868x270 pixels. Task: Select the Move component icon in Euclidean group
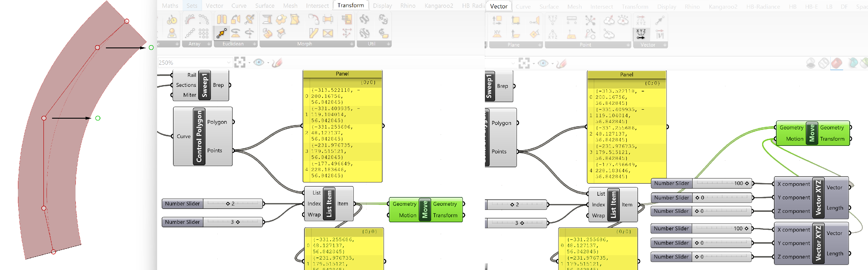coord(221,33)
